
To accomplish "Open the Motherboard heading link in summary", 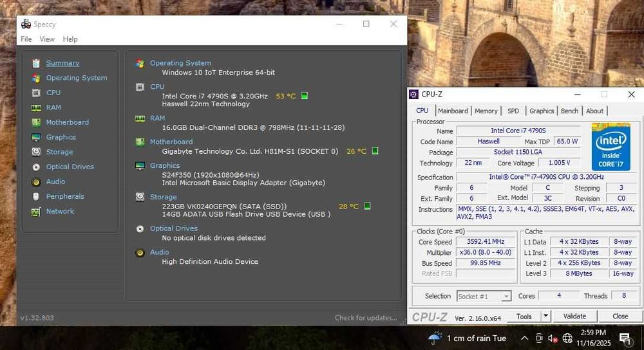I will pos(171,142).
